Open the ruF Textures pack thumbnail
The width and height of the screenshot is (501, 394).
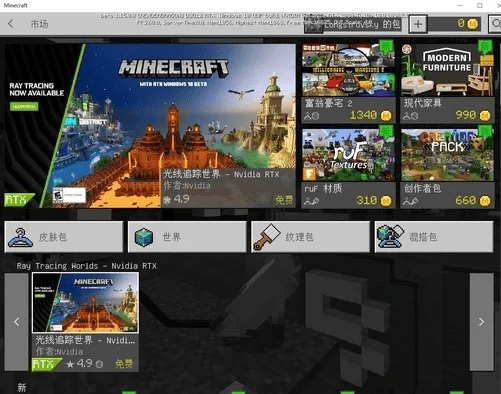point(348,155)
